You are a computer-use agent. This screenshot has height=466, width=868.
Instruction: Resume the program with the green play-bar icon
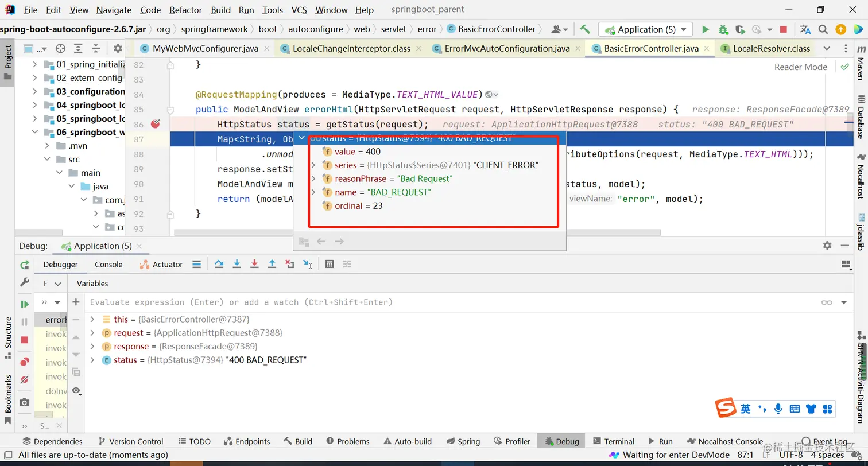click(24, 304)
